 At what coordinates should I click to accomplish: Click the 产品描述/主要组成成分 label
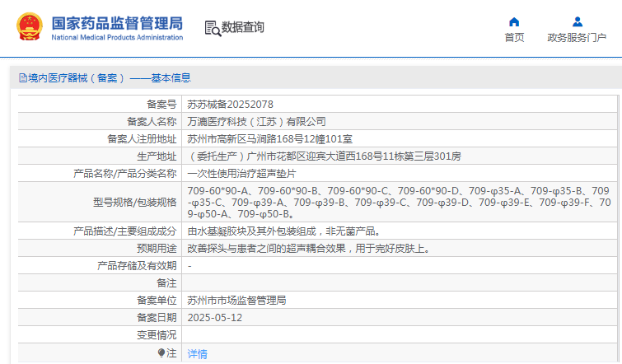(x=125, y=231)
